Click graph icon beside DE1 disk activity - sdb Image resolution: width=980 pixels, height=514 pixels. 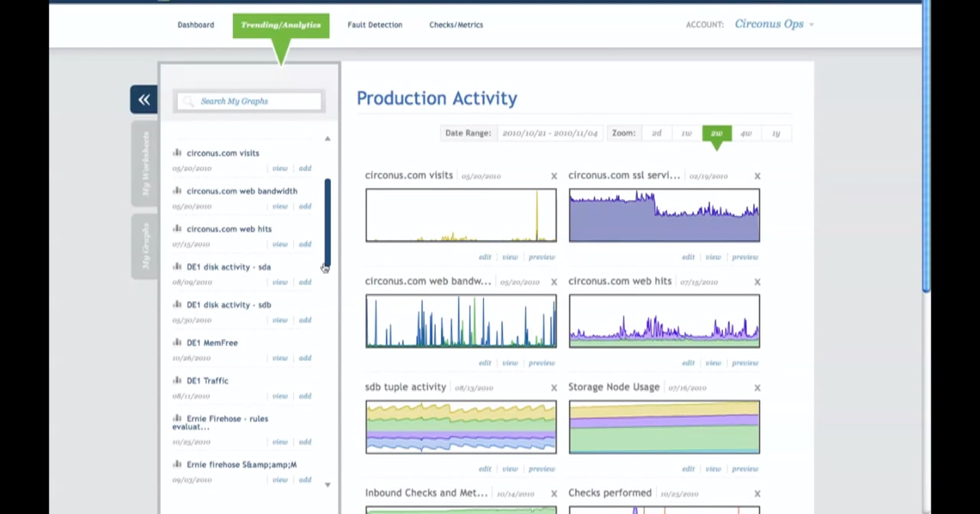tap(177, 304)
